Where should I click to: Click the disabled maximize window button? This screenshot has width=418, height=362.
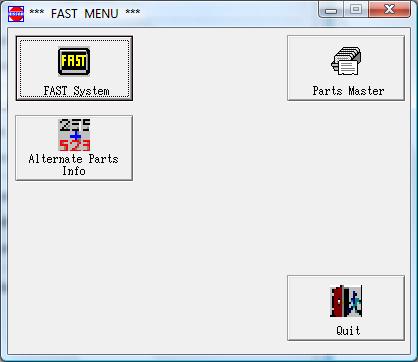(x=356, y=9)
